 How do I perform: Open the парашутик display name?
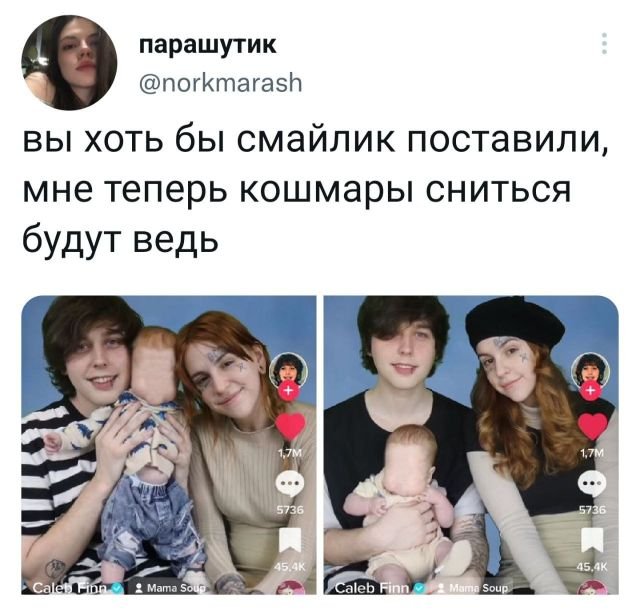coord(208,44)
